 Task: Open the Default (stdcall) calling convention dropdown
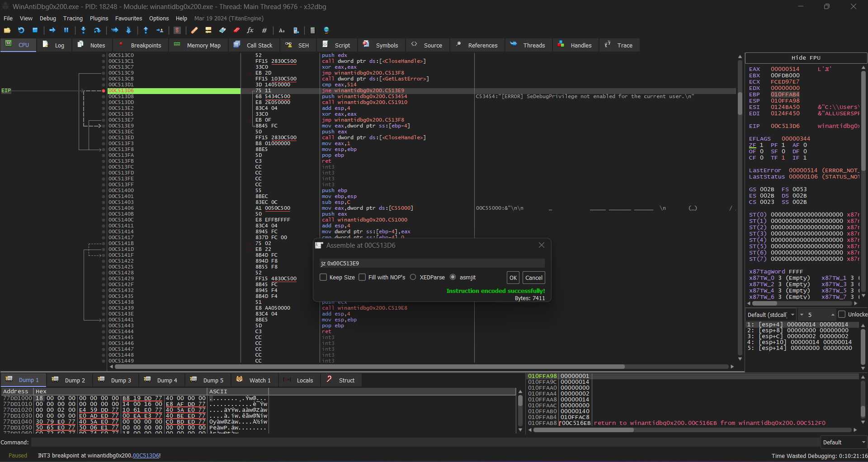point(771,315)
